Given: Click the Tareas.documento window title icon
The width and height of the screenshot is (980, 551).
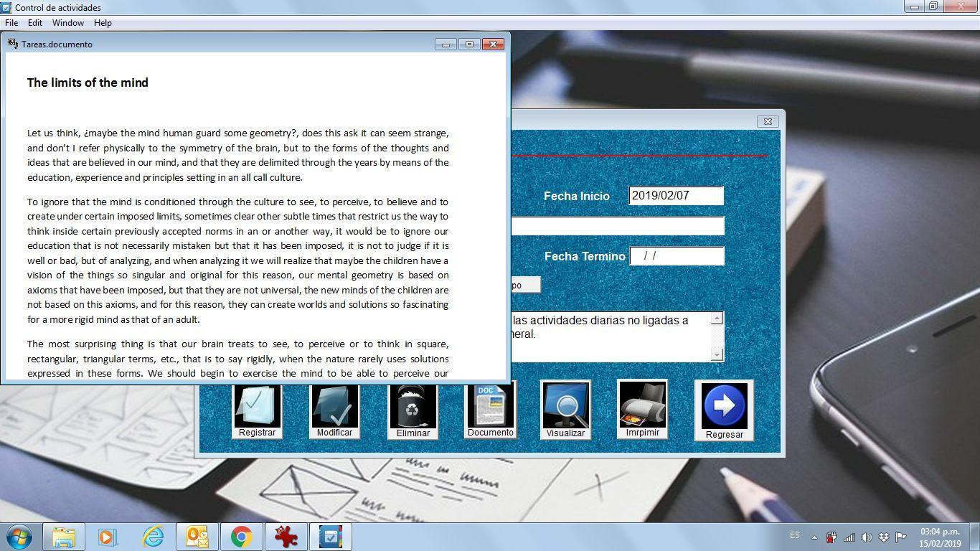Looking at the screenshot, I should coord(12,44).
